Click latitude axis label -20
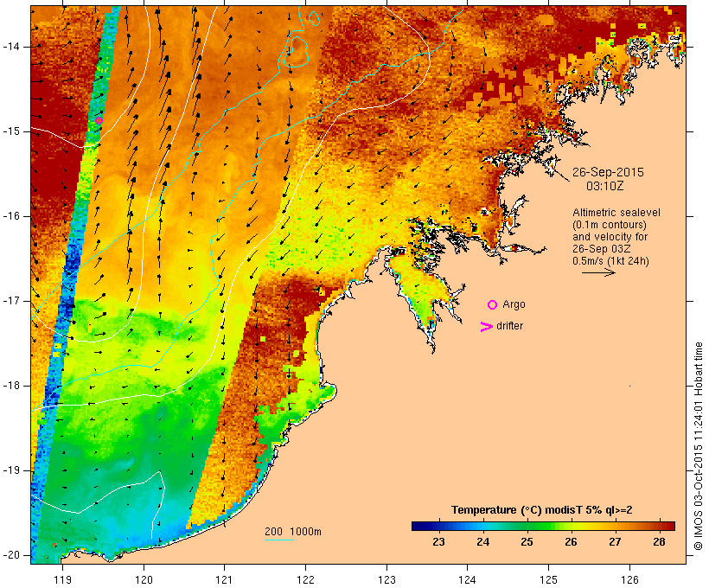 tap(10, 555)
